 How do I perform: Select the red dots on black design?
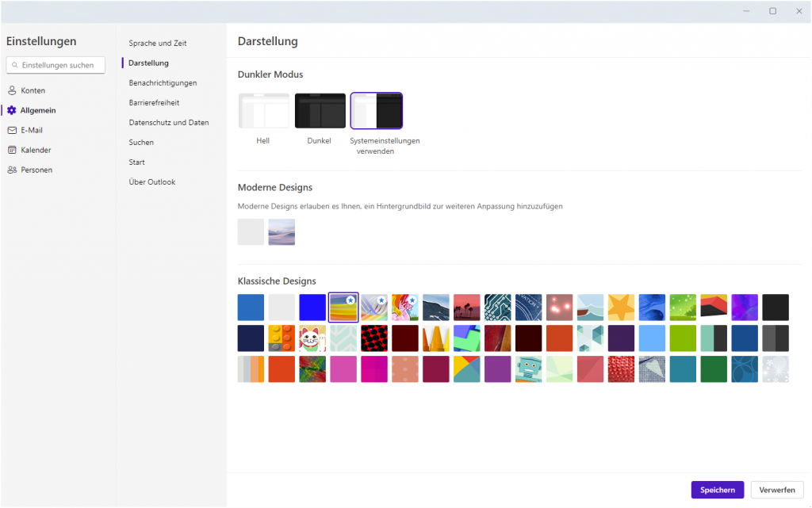[x=374, y=338]
